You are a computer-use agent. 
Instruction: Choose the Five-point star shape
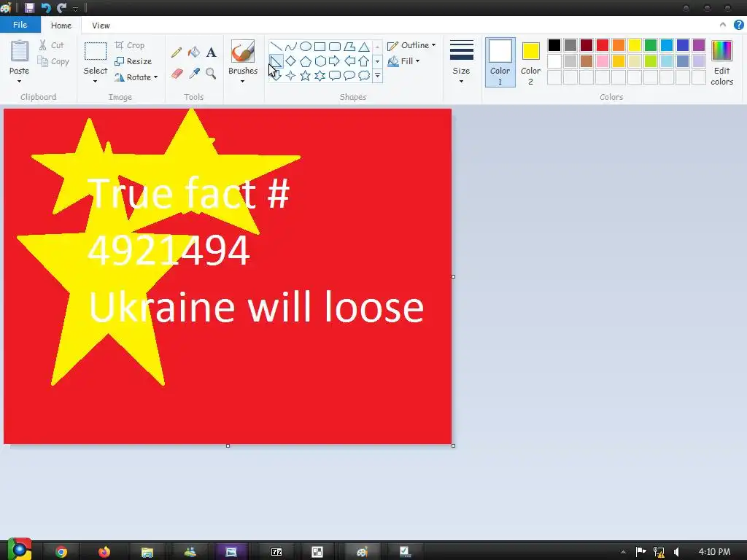tap(306, 75)
